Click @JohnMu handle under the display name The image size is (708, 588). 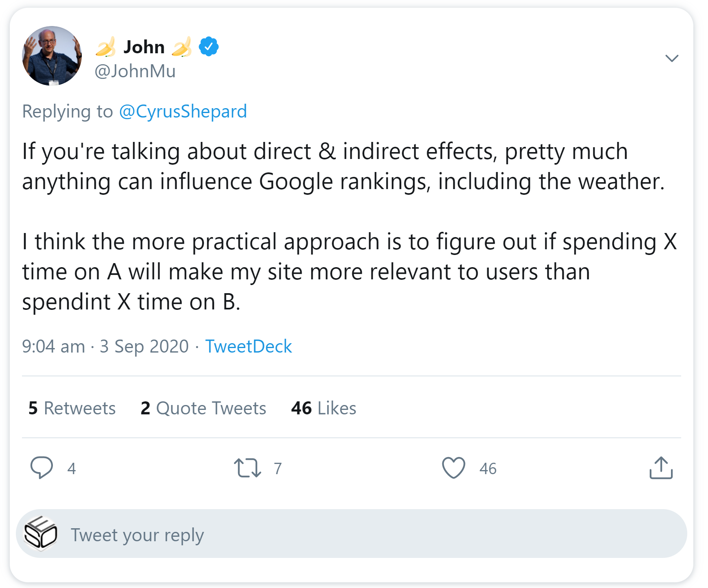point(134,71)
